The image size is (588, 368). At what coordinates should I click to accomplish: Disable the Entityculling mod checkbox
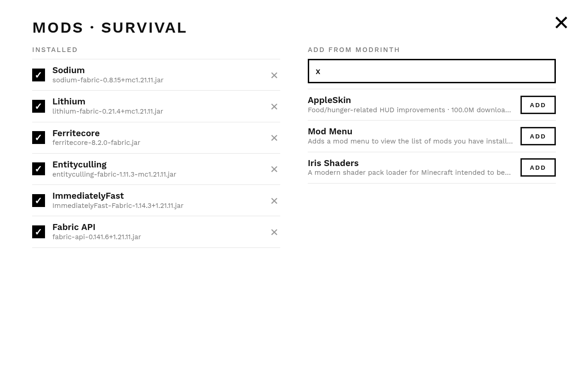click(x=39, y=169)
